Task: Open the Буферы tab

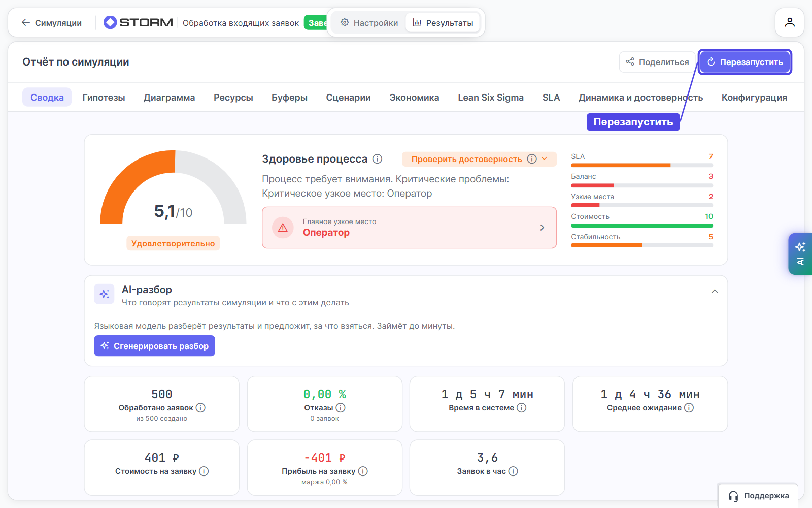Action: click(x=289, y=98)
